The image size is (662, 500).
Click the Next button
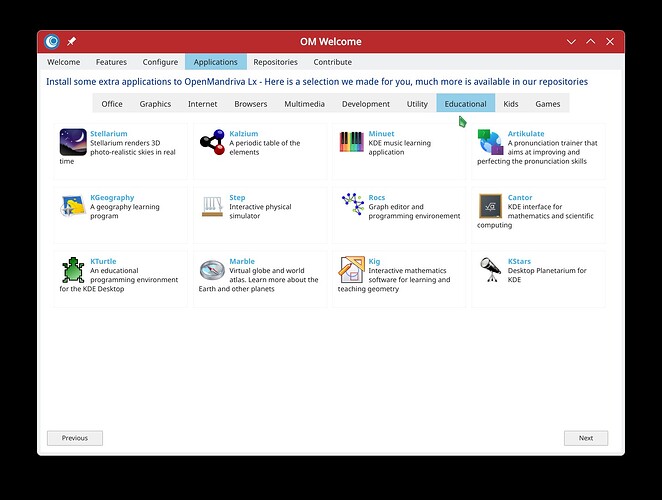(586, 438)
